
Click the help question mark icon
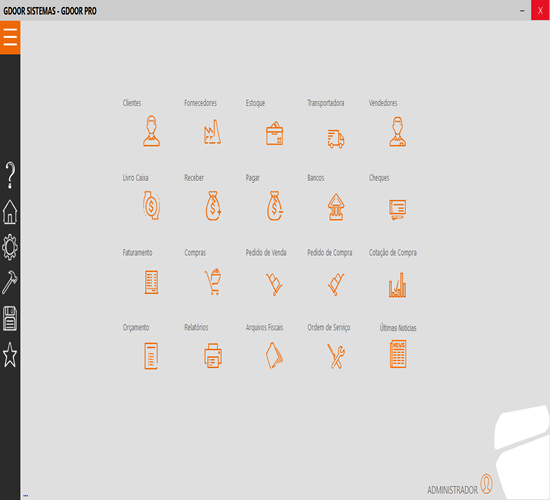10,175
